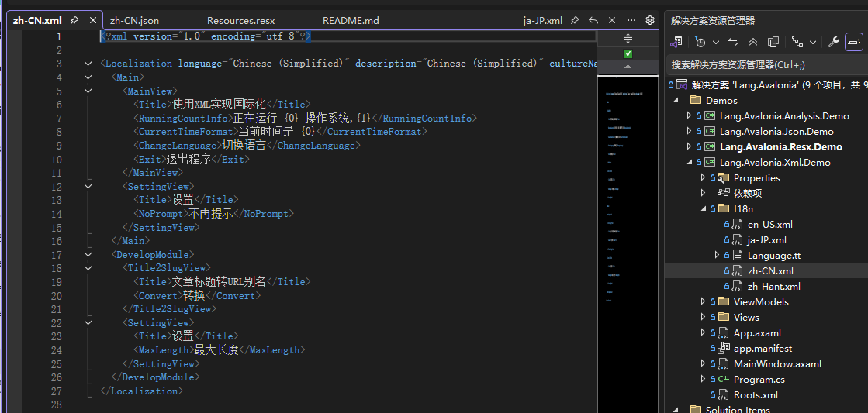Click the scrollbar up arrow in the editor
This screenshot has width=868, height=413.
click(x=628, y=67)
